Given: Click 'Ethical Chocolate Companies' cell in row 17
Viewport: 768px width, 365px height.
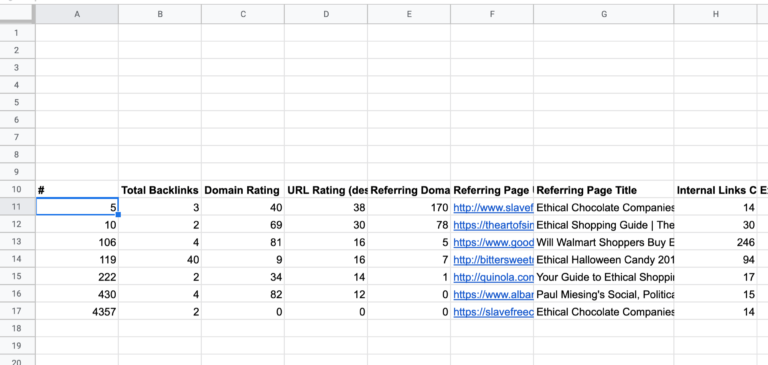Looking at the screenshot, I should point(604,312).
